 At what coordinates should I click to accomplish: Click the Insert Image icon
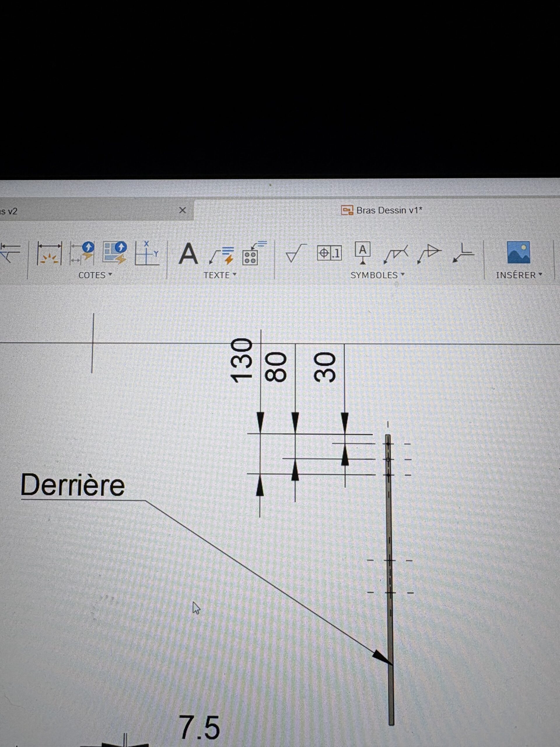pos(519,252)
